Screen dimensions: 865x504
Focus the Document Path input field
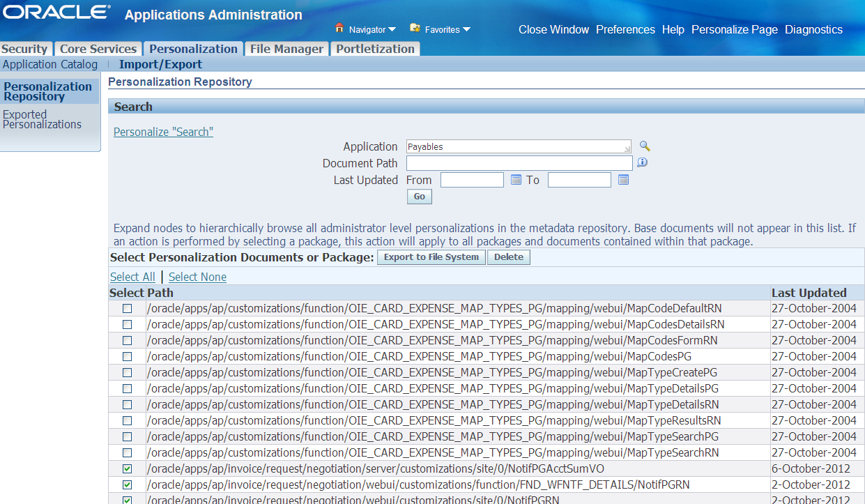click(519, 163)
